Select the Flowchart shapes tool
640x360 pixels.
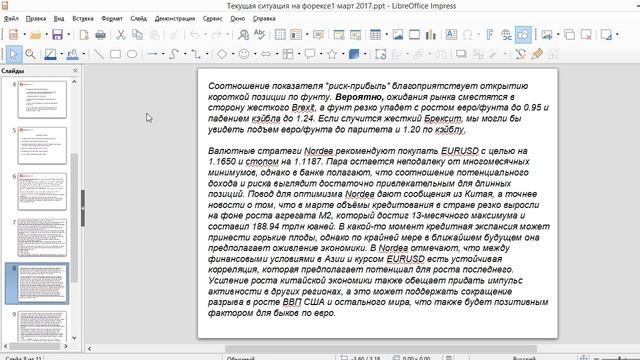coord(288,54)
